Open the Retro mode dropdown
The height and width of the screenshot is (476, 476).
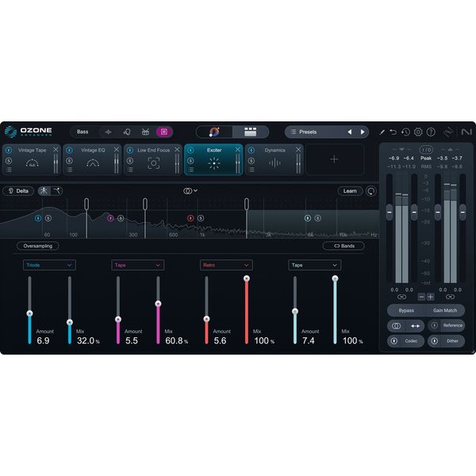(226, 265)
